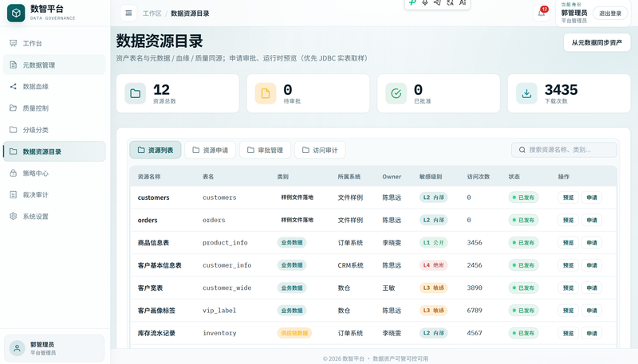Preview the 客户宽表 resource
The width and height of the screenshot is (638, 364).
(x=568, y=288)
